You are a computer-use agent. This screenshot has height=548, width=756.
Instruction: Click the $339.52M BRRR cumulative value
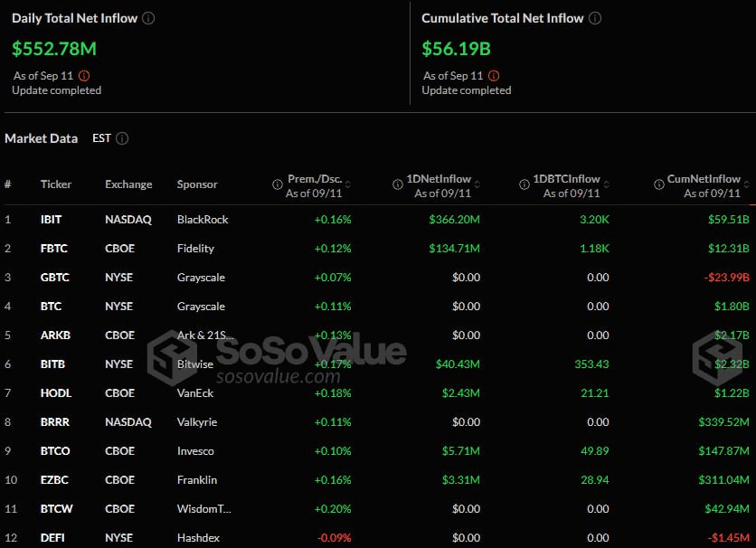[x=723, y=421]
